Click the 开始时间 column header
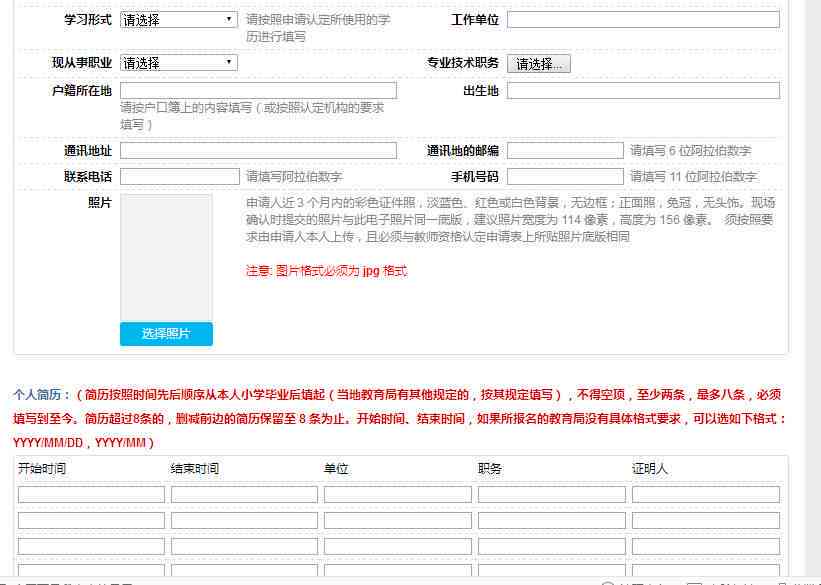 pyautogui.click(x=42, y=468)
